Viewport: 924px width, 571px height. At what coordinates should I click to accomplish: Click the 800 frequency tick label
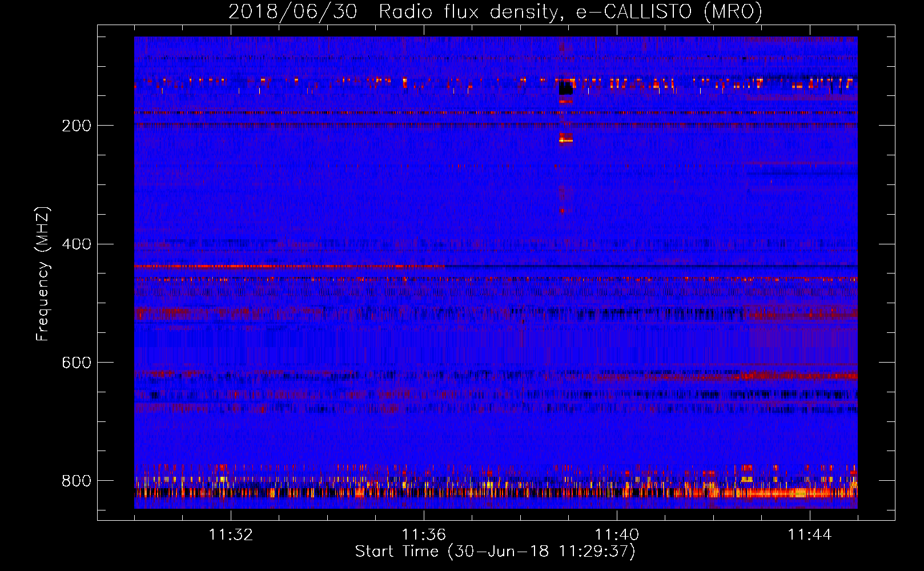[x=77, y=481]
